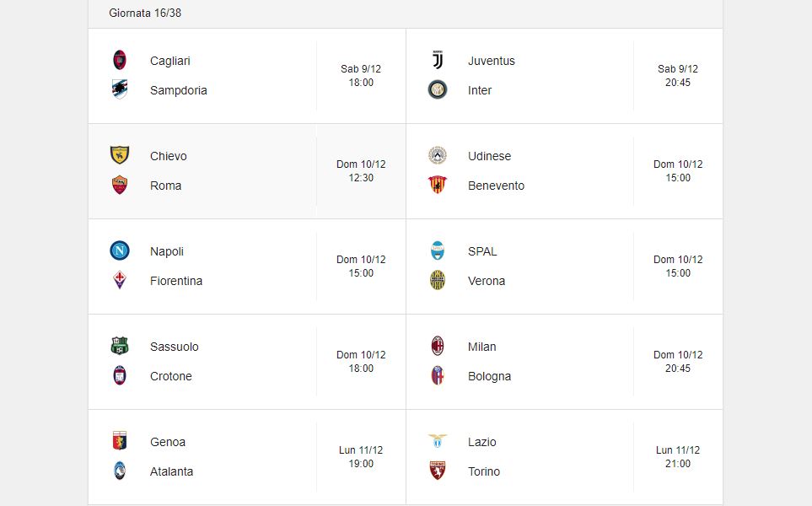The height and width of the screenshot is (506, 812).
Task: Open the Udinese team name link
Action: [x=489, y=156]
